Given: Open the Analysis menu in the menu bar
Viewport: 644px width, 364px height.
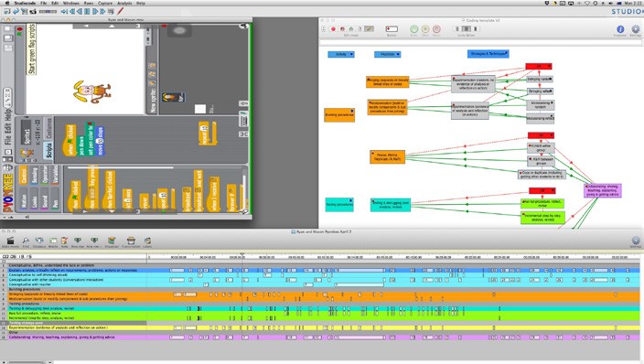Looking at the screenshot, I should (124, 3).
